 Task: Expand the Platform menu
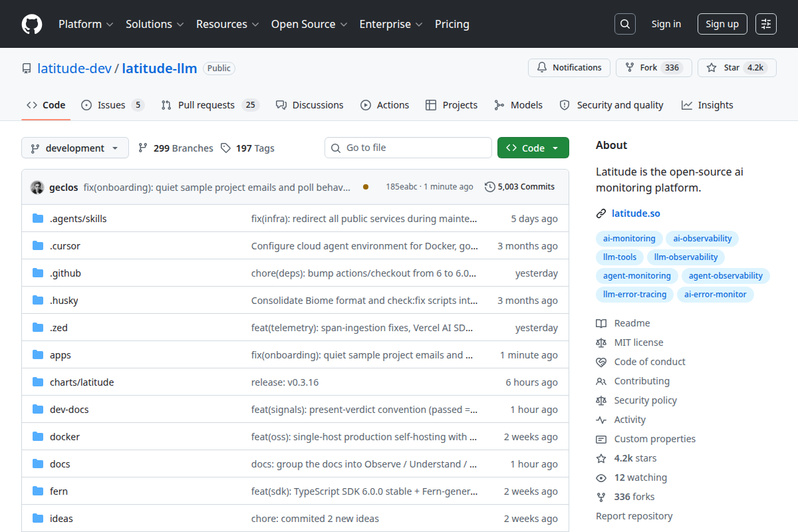click(x=86, y=24)
